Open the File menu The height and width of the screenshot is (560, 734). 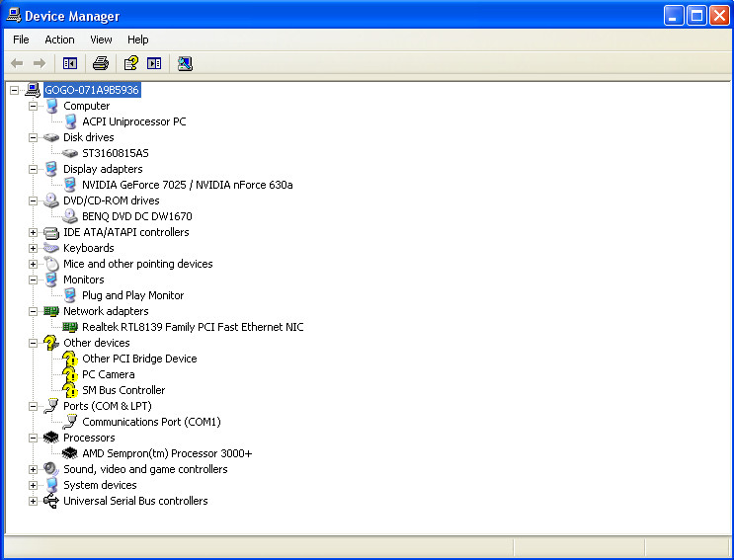click(21, 40)
